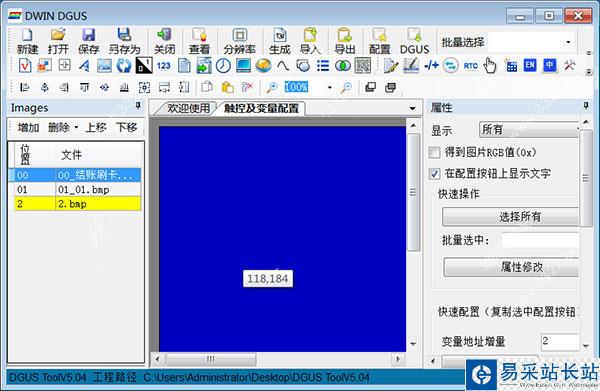The width and height of the screenshot is (600, 391).
Task: Switch to Chinese with the 中 icon
Action: coord(549,65)
